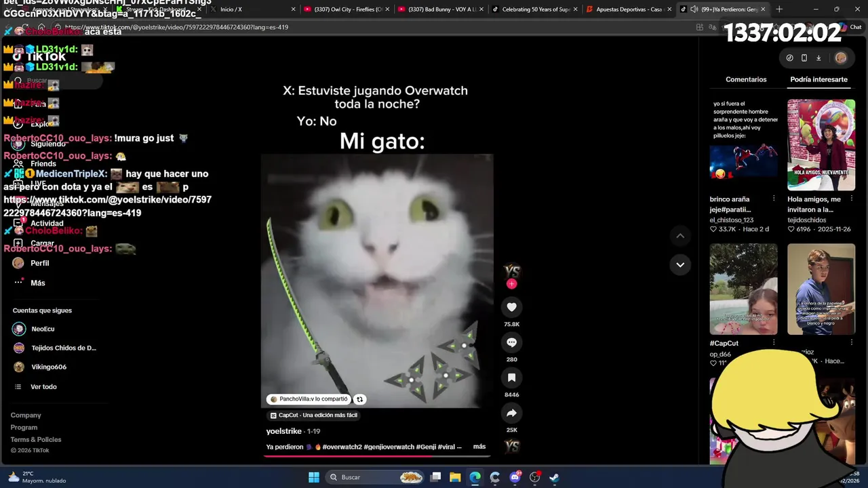Image resolution: width=868 pixels, height=488 pixels.
Task: Click the #overwatch2 hashtag
Action: pos(342,447)
